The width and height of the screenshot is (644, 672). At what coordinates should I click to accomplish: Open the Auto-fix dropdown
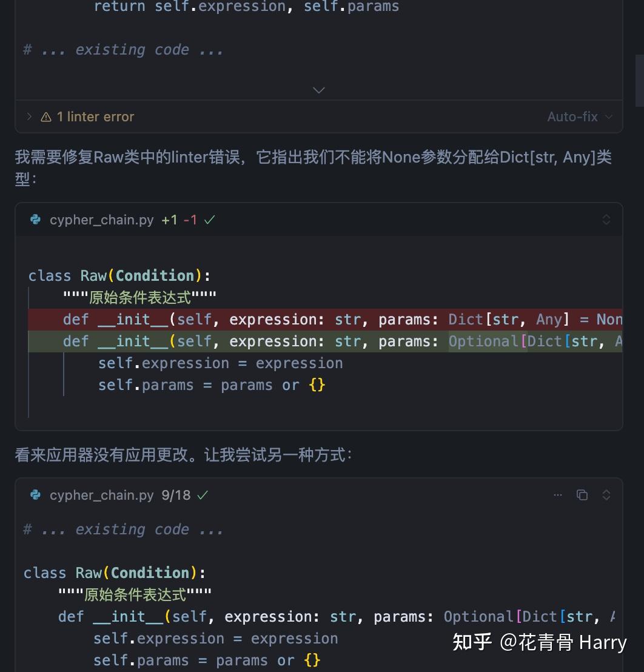[x=579, y=116]
